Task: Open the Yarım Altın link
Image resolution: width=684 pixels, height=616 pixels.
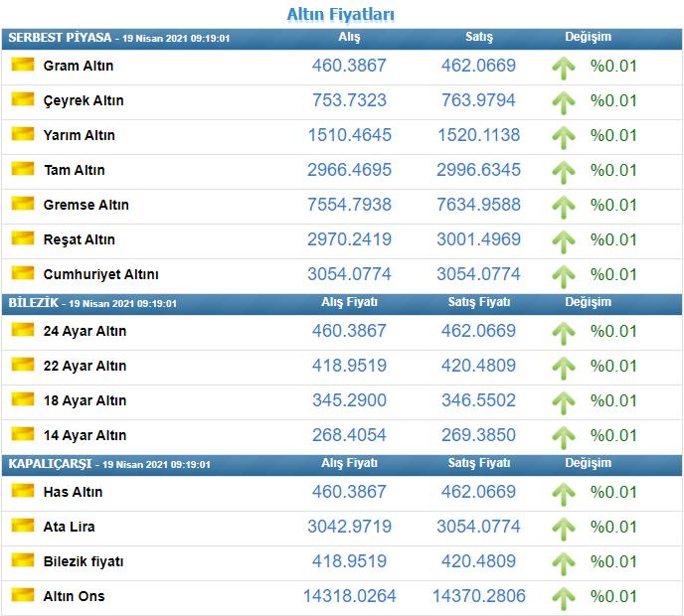Action: [x=80, y=135]
